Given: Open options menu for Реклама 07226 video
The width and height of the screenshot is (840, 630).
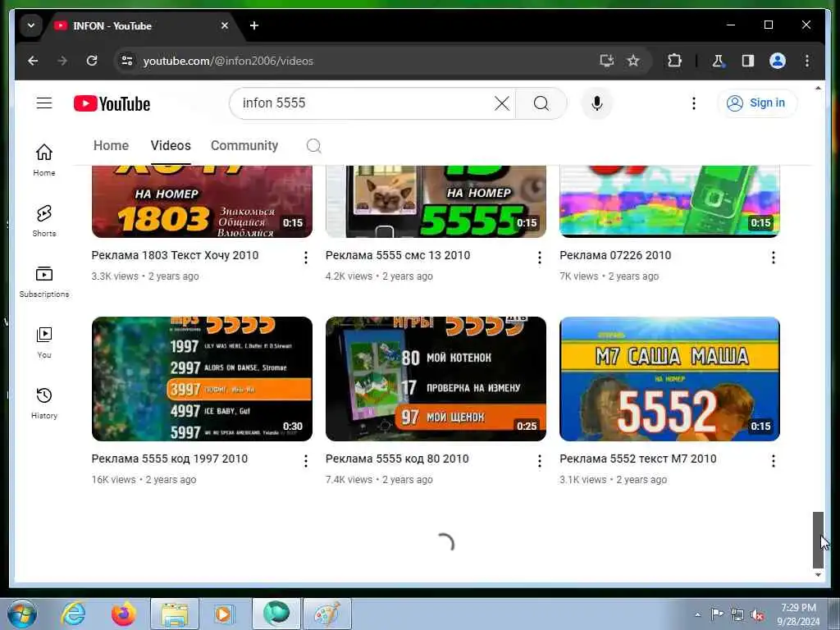Looking at the screenshot, I should (x=773, y=258).
